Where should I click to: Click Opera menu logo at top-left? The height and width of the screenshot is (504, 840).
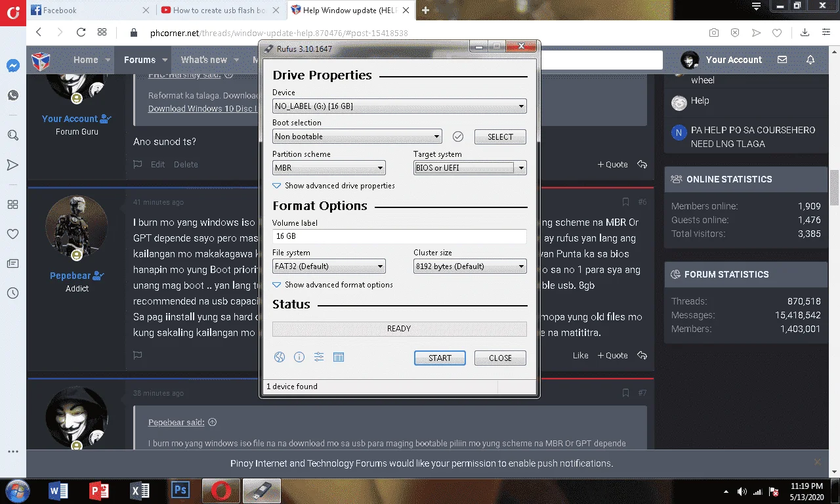[12, 12]
